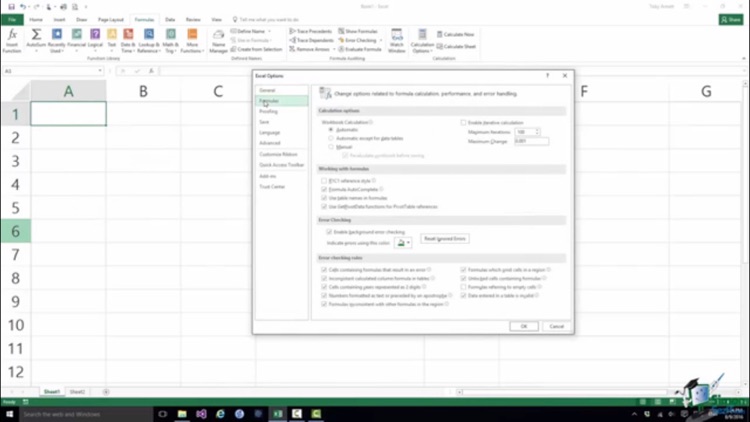Open the Insert ribbon tab
The width and height of the screenshot is (750, 422).
(x=59, y=20)
